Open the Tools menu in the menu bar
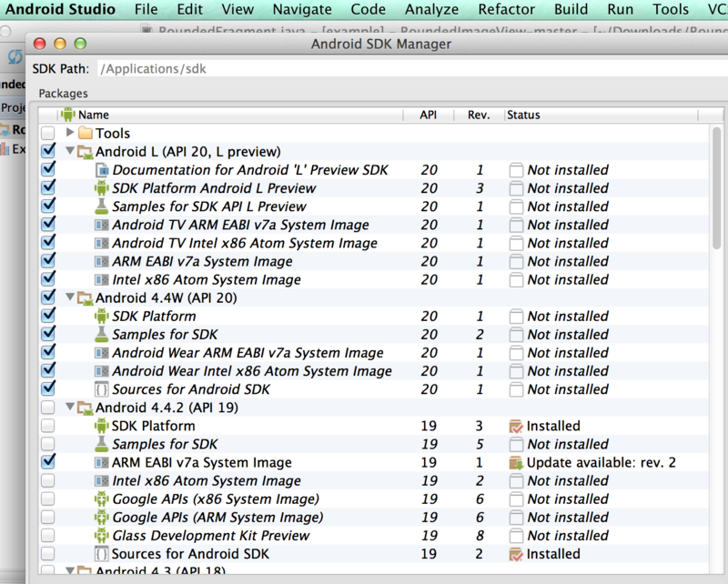The image size is (728, 584). 670,9
